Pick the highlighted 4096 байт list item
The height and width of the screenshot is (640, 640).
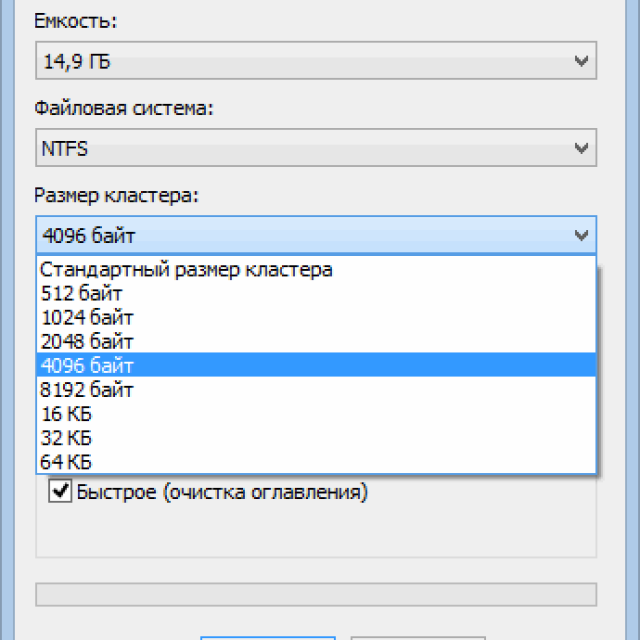(x=316, y=365)
